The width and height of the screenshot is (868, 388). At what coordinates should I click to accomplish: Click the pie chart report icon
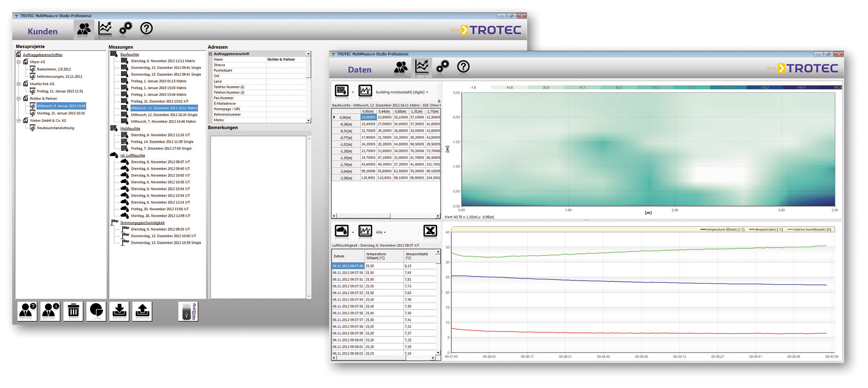click(96, 310)
